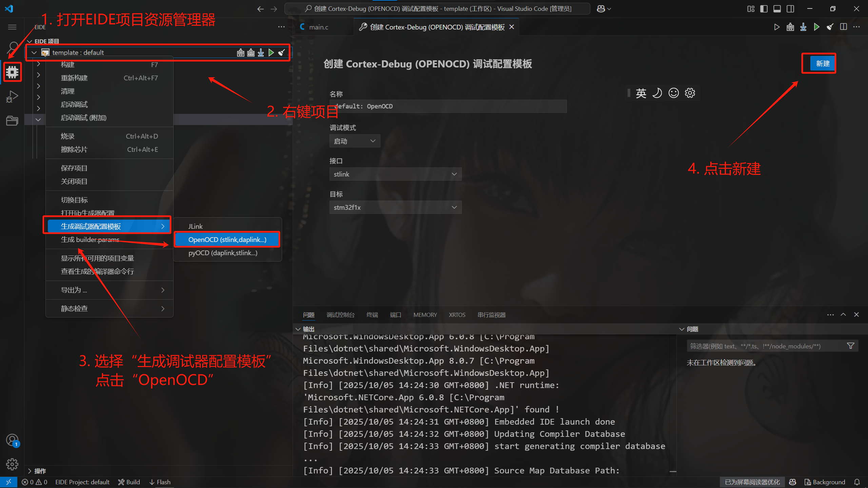Open the 接口 dropdown showing stlink

pyautogui.click(x=395, y=174)
